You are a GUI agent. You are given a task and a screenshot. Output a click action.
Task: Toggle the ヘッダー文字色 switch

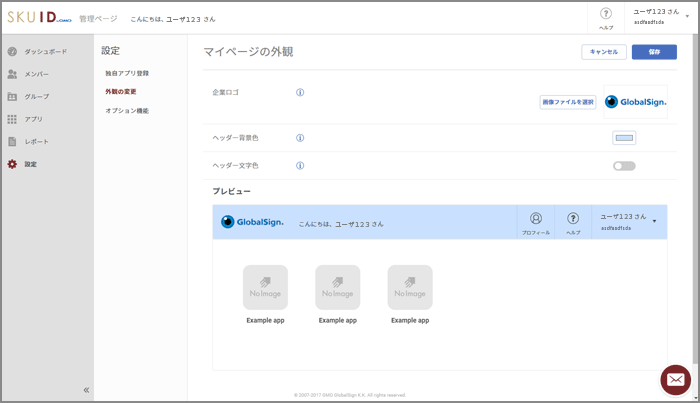[x=624, y=166]
